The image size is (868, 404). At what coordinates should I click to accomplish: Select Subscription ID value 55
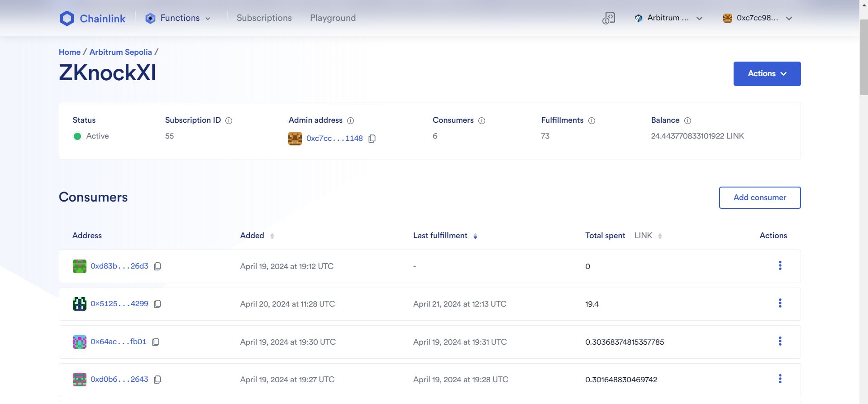pyautogui.click(x=169, y=136)
